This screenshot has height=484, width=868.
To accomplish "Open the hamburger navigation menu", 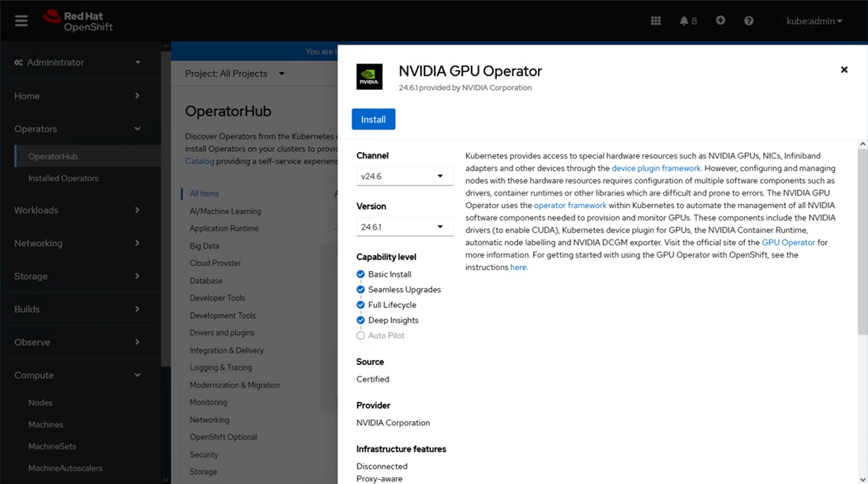I will pyautogui.click(x=21, y=21).
